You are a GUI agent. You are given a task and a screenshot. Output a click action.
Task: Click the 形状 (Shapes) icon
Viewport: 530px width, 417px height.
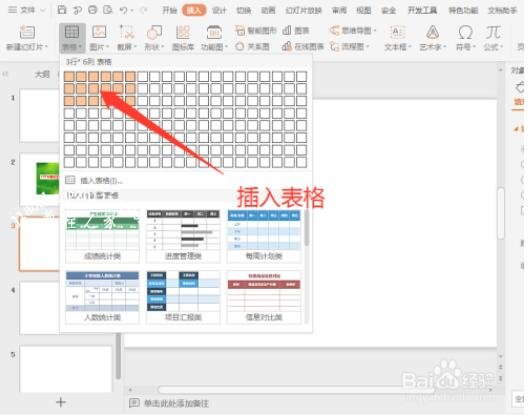(154, 32)
